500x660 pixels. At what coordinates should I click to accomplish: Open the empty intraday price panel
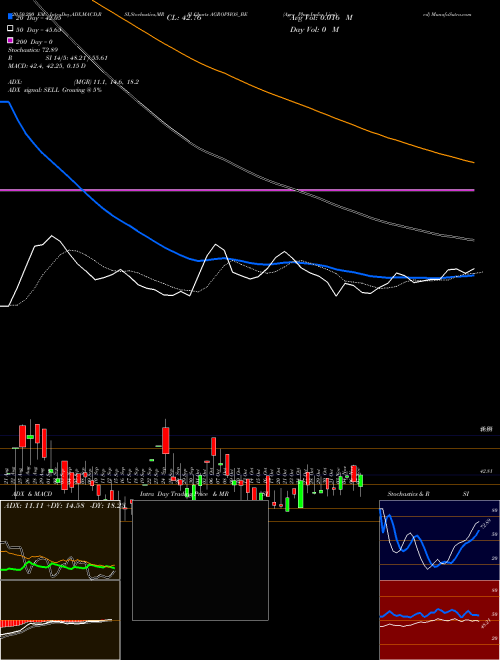pyautogui.click(x=200, y=560)
